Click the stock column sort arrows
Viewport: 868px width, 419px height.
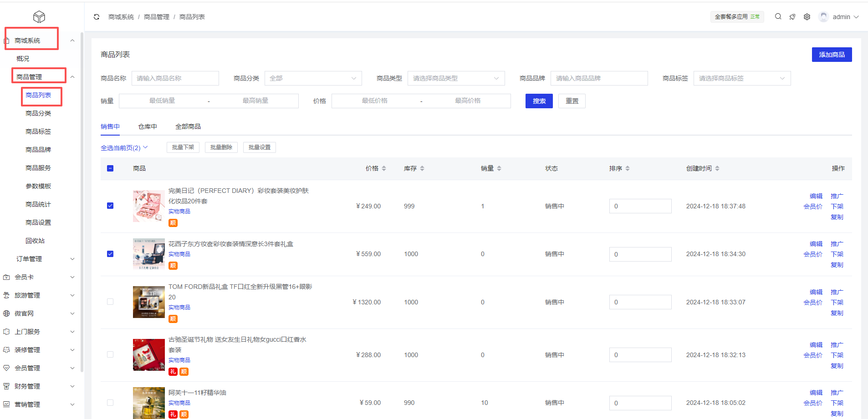[422, 168]
